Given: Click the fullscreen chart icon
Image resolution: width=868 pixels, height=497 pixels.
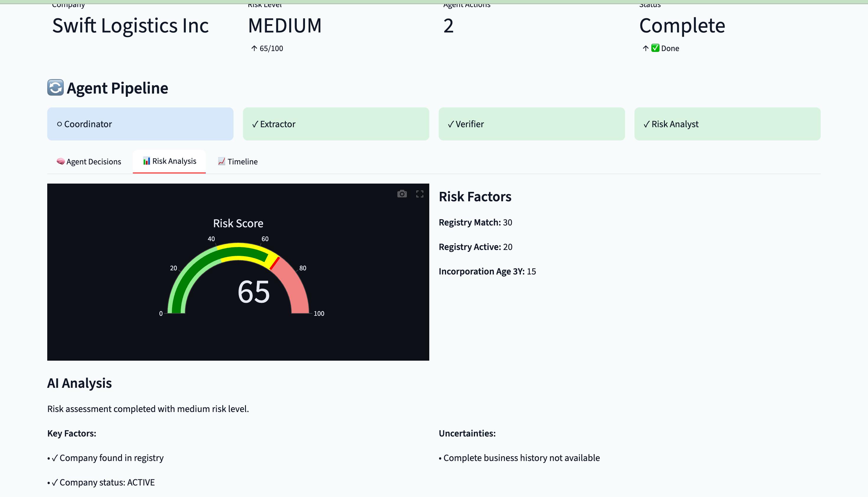Looking at the screenshot, I should point(420,194).
